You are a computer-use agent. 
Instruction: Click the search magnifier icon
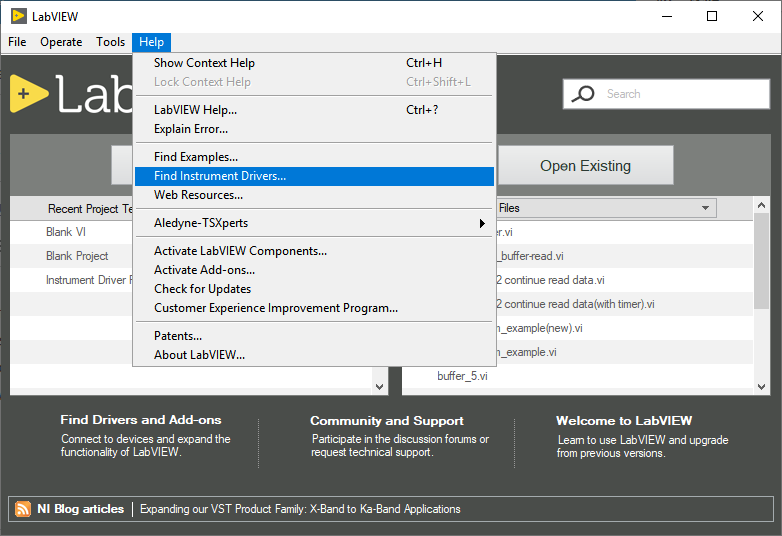pos(582,94)
